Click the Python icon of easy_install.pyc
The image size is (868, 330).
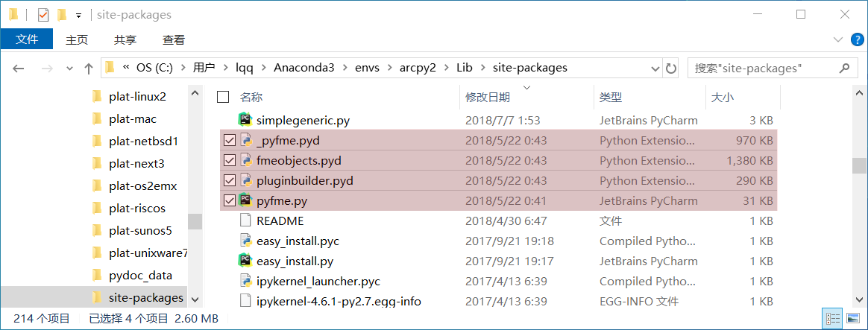(245, 241)
